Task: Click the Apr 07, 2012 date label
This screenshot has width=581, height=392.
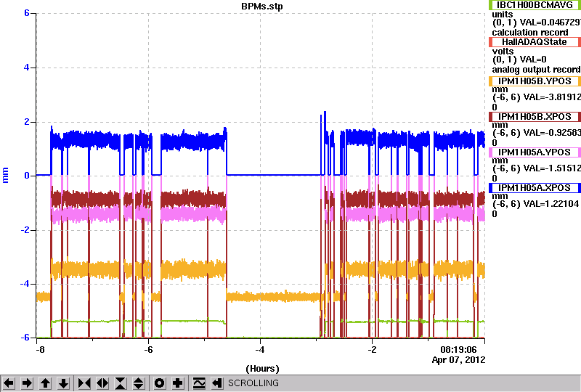Action: pyautogui.click(x=458, y=360)
